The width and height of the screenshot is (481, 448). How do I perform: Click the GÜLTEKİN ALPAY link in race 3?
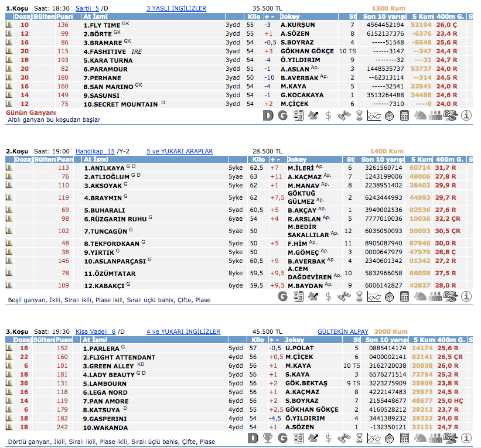coord(343,331)
